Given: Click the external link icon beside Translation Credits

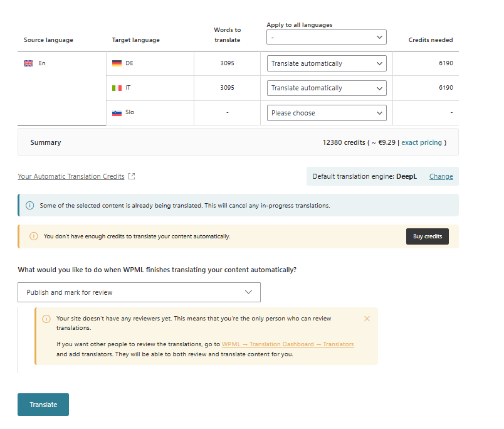Looking at the screenshot, I should 132,176.
